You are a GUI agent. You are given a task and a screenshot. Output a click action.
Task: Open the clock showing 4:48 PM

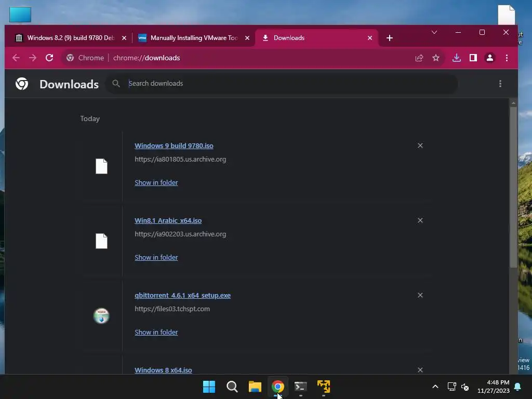494,387
